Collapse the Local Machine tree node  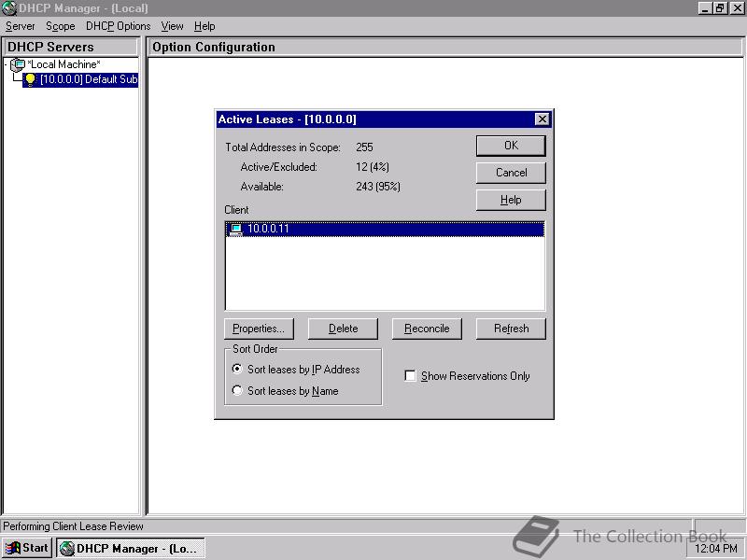pyautogui.click(x=6, y=64)
